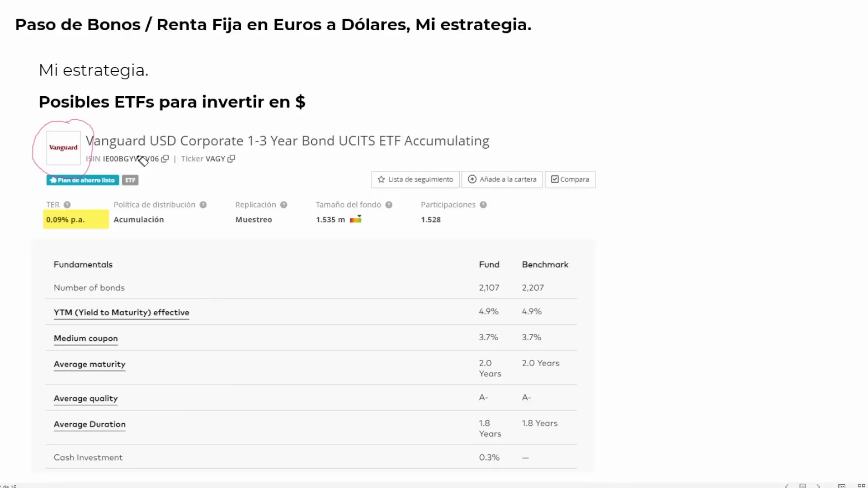Image resolution: width=868 pixels, height=488 pixels.
Task: Click the fund size colored indicator bar
Action: tap(356, 219)
